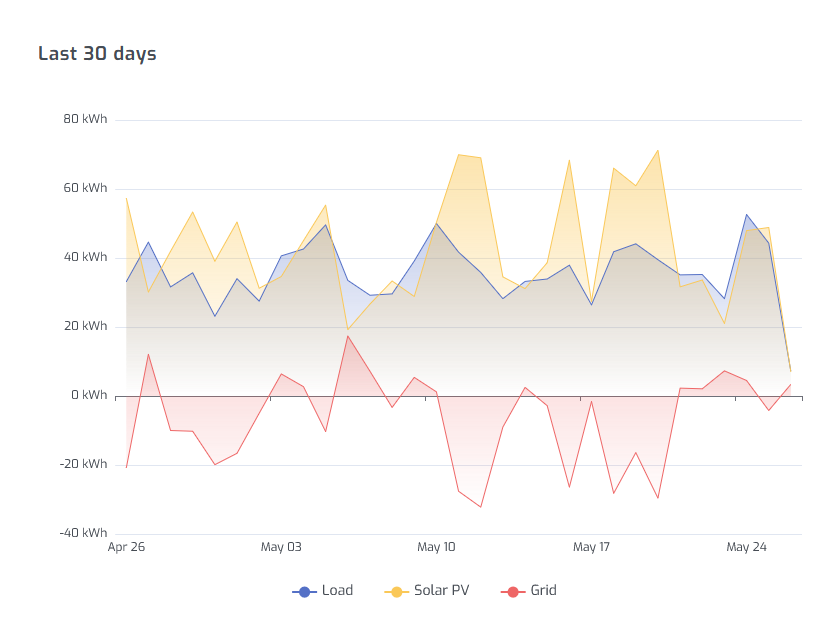
Task: Toggle the Load series via its legend label
Action: pyautogui.click(x=337, y=591)
